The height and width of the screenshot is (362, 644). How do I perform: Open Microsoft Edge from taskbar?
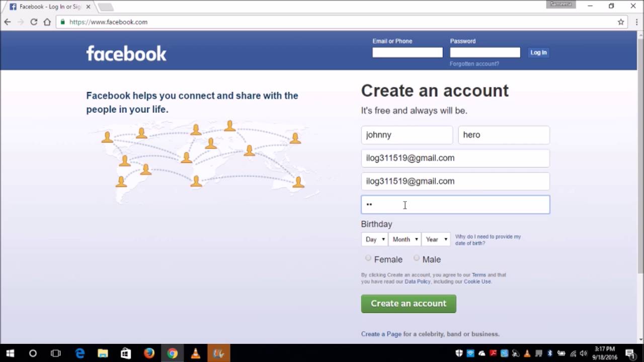[80, 353]
